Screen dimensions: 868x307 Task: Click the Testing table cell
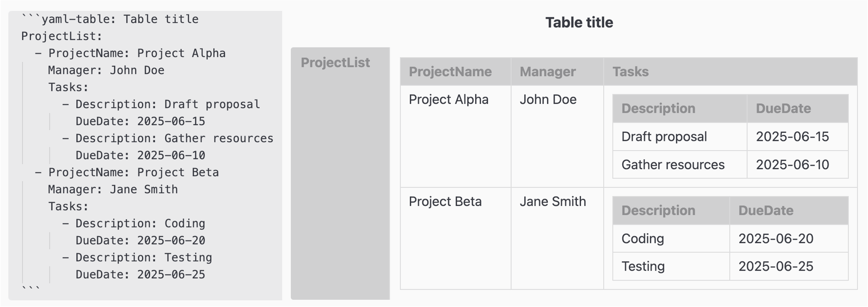[671, 266]
